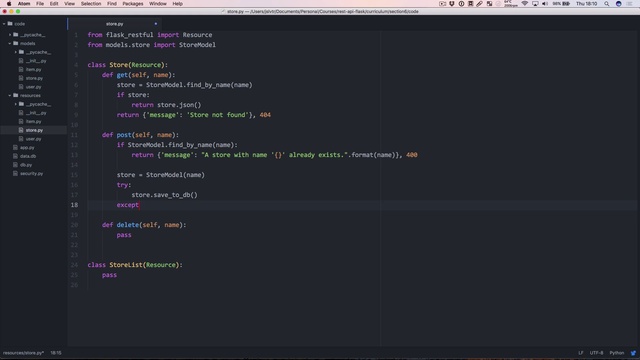Click the modified dot on store.py tab
The height and width of the screenshot is (360, 640).
pyautogui.click(x=156, y=24)
